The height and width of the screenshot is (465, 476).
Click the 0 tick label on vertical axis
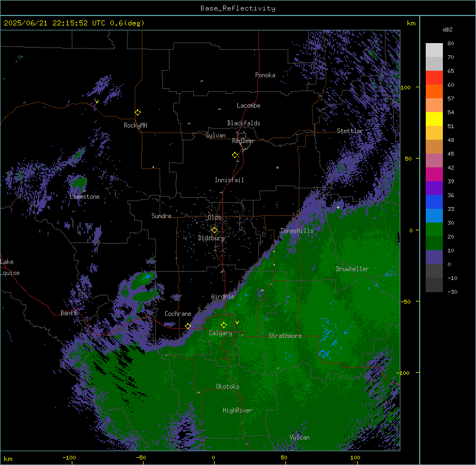coord(411,230)
